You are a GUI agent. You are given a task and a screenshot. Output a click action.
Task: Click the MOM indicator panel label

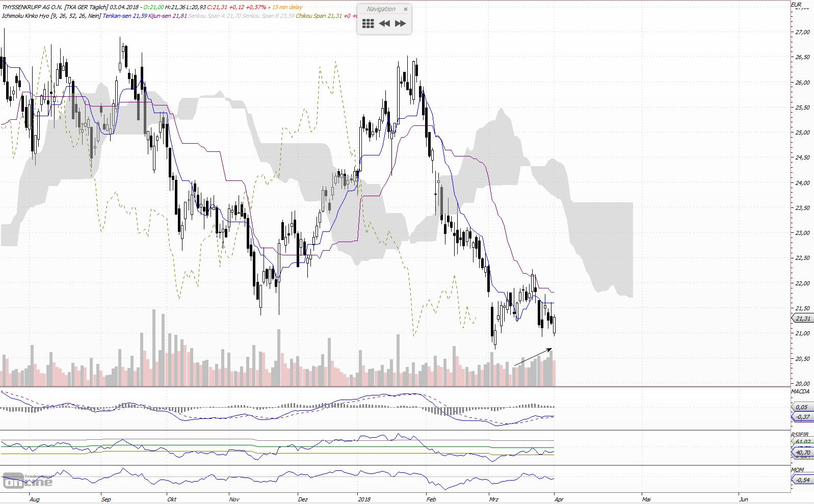[x=798, y=470]
